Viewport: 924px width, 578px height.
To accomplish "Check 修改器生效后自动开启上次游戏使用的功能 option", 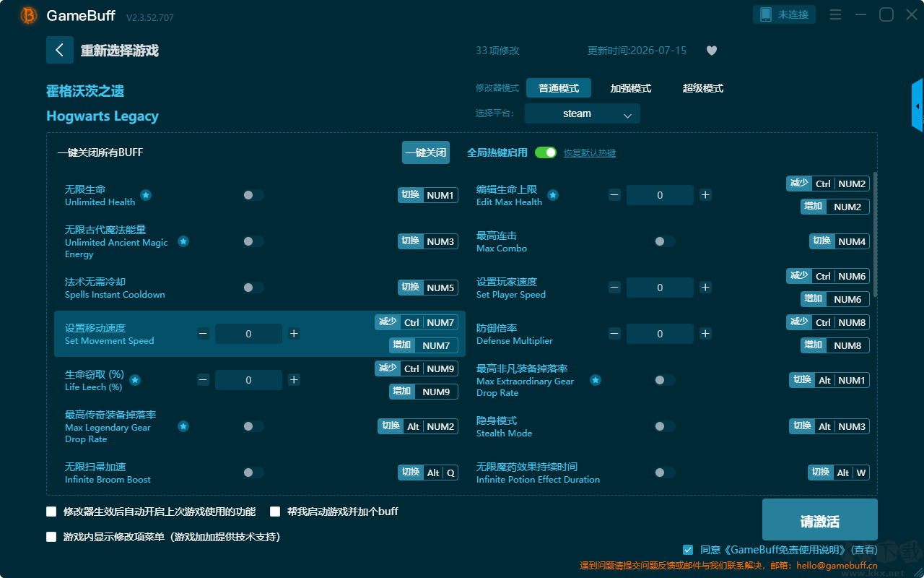I will click(51, 512).
